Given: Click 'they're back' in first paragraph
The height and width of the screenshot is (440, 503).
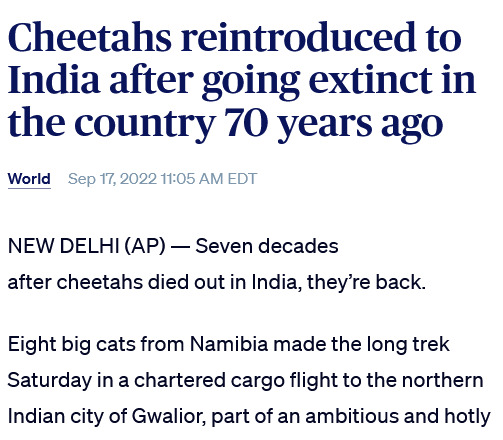Looking at the screenshot, I should coord(366,282).
